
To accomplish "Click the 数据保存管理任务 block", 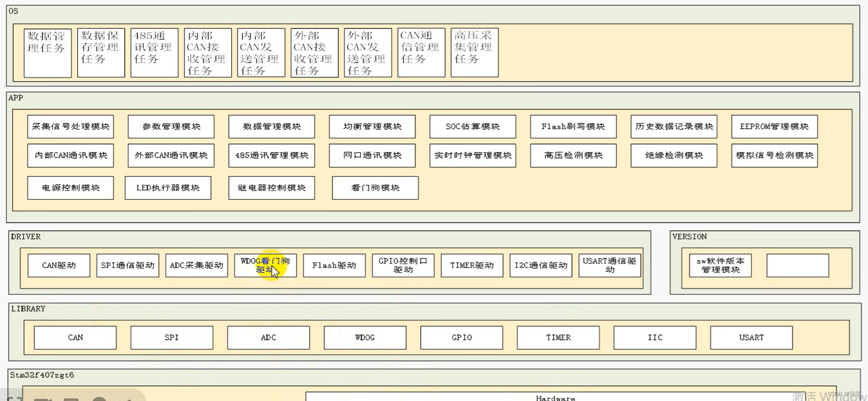I will 101,53.
